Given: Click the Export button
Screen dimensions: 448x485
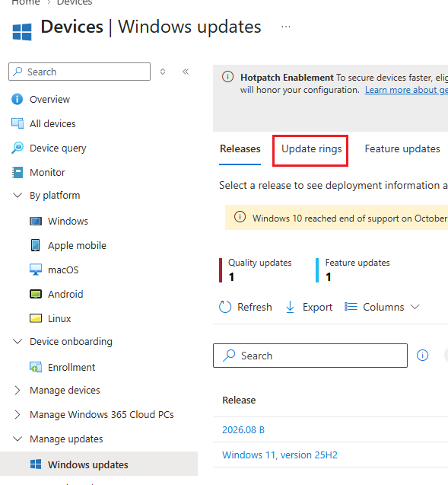Looking at the screenshot, I should pyautogui.click(x=309, y=307).
